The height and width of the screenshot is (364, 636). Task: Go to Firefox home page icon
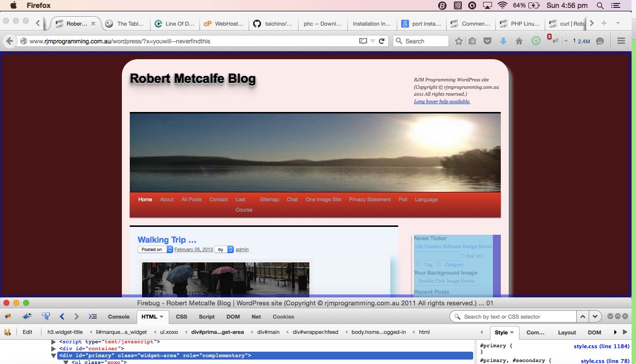click(x=519, y=41)
